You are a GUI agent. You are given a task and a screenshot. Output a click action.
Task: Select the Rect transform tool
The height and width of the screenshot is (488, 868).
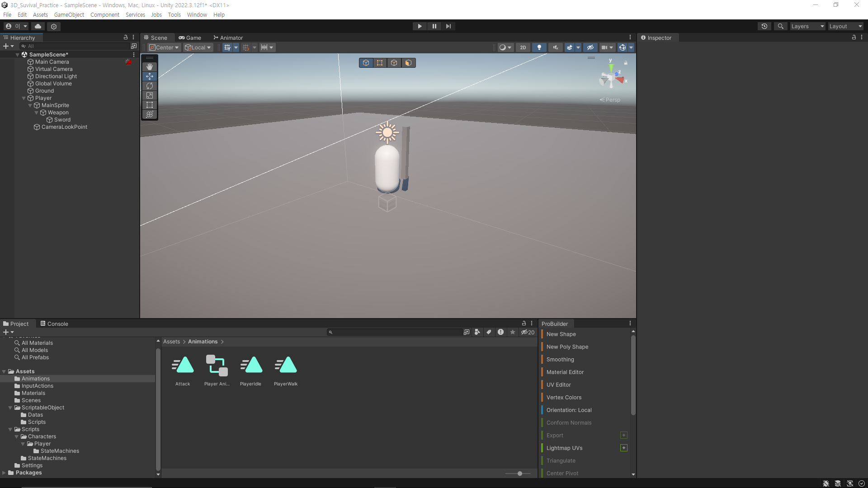tap(150, 105)
